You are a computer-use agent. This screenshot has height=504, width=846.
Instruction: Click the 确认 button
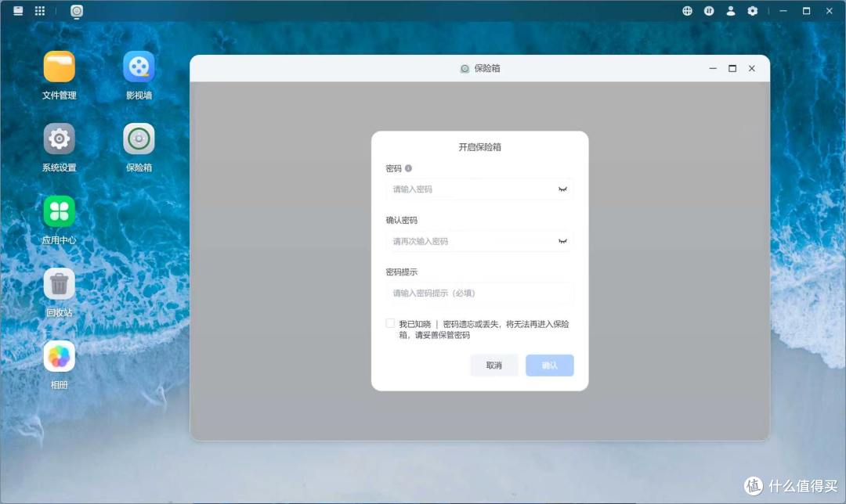[549, 365]
